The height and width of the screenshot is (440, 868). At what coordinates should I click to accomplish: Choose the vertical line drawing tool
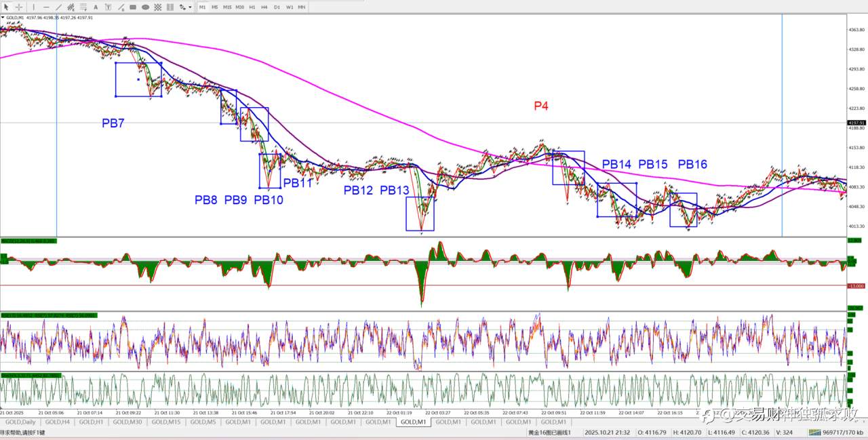(34, 7)
